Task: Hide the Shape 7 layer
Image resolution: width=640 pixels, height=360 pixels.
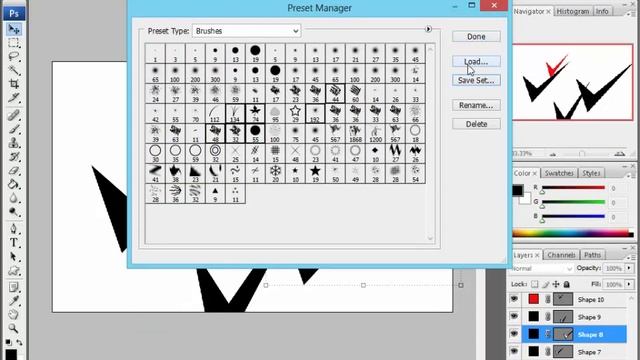Action: (x=514, y=351)
